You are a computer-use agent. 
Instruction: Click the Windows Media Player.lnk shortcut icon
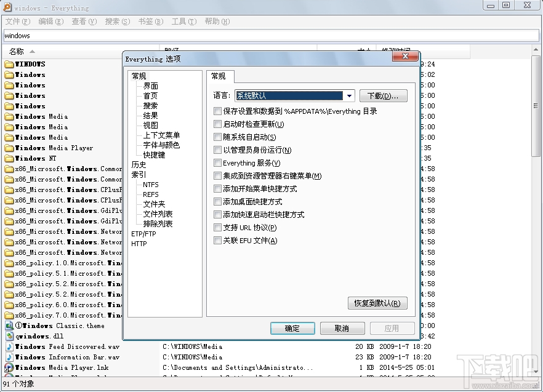tap(9, 367)
